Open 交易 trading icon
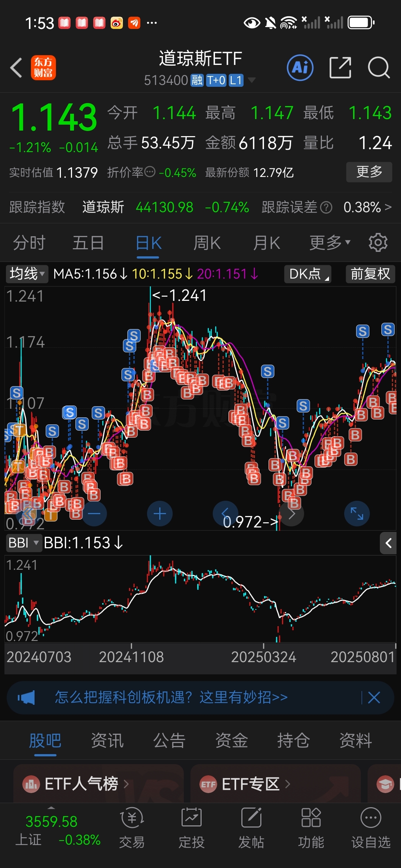This screenshot has width=401, height=868. [x=132, y=828]
